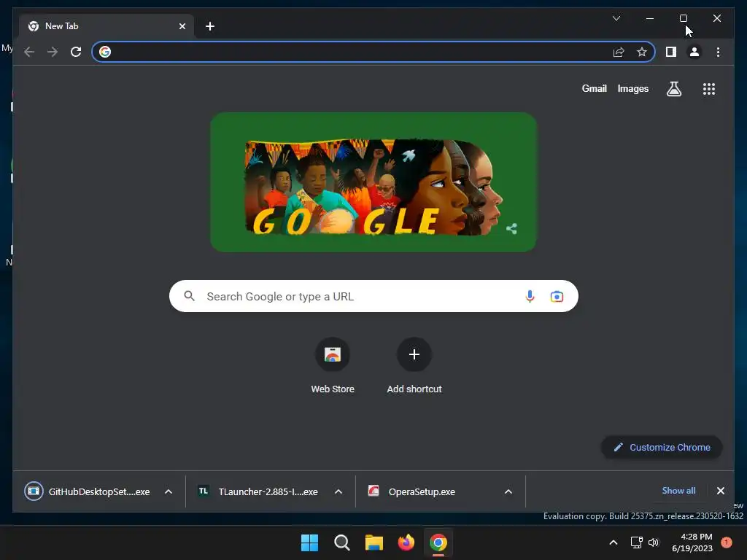Expand options for TLauncher download
This screenshot has height=560, width=747.
[x=338, y=491]
